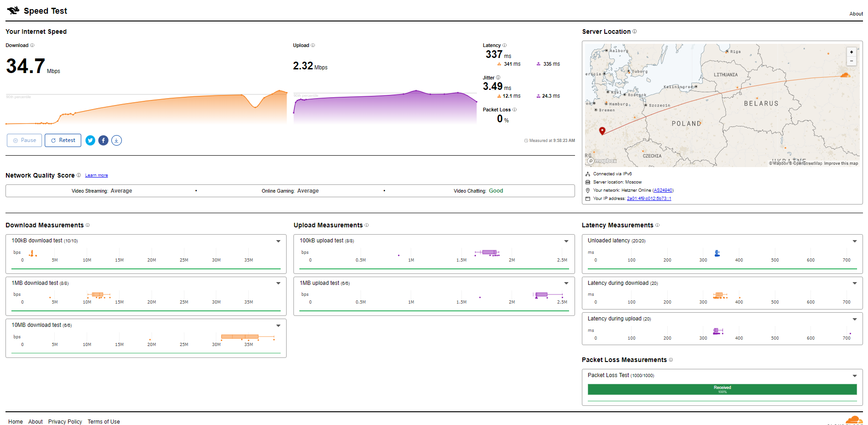Viewport: 868px width, 425px height.
Task: Click the Packet Loss Measurements info icon
Action: [671, 360]
